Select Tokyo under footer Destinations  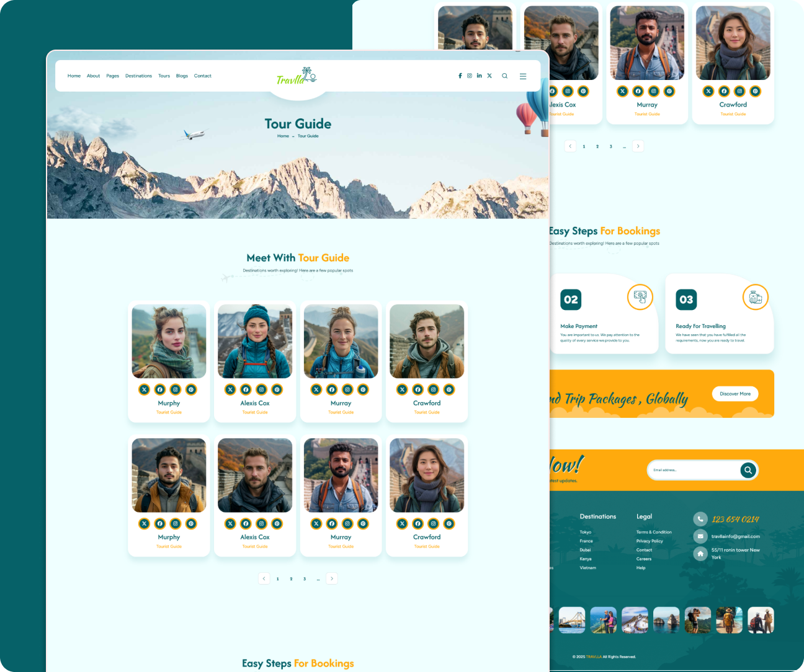[585, 532]
